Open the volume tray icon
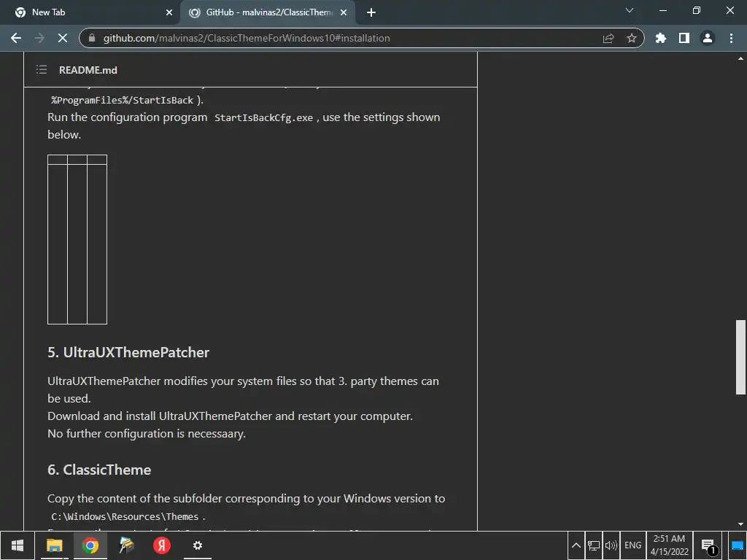 [x=611, y=545]
